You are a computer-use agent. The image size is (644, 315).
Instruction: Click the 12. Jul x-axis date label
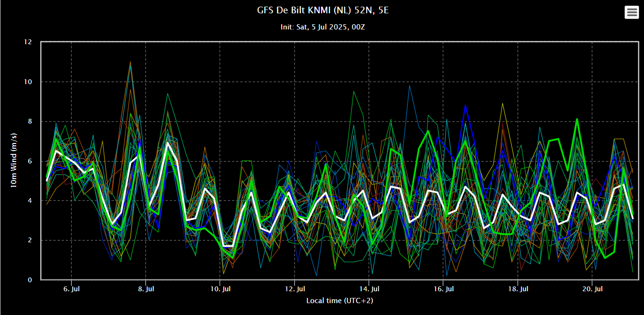point(294,288)
